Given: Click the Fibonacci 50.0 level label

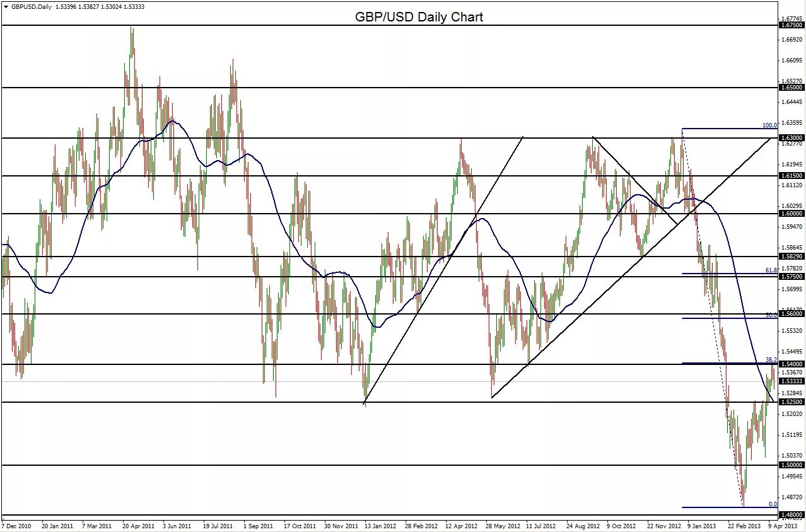Looking at the screenshot, I should [771, 314].
